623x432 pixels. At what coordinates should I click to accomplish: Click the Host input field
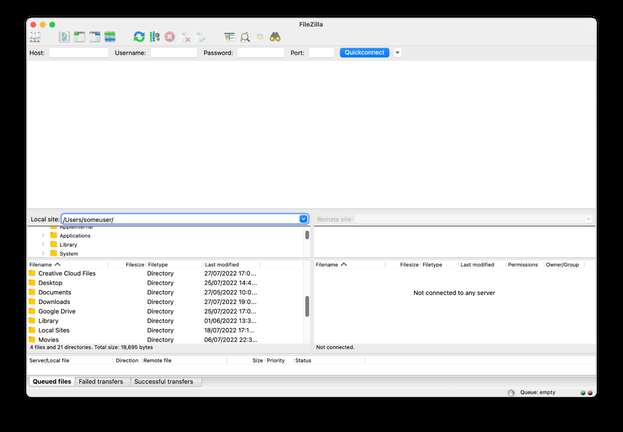pyautogui.click(x=79, y=52)
